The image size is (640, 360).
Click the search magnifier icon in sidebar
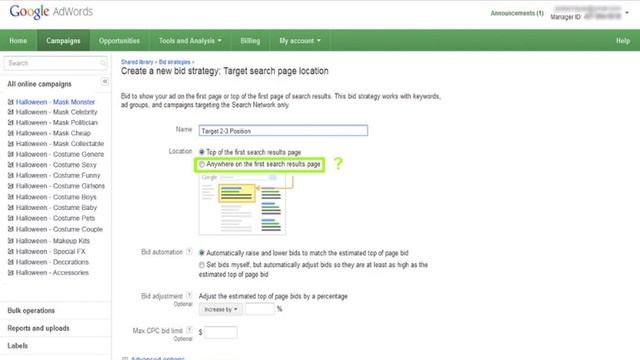[x=103, y=63]
